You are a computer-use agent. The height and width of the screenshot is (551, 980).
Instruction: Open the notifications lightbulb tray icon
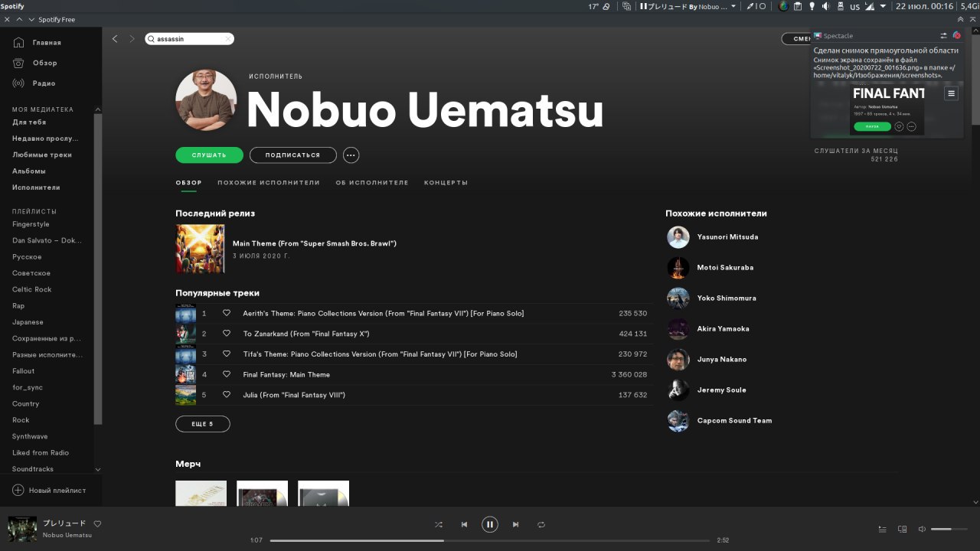(812, 6)
